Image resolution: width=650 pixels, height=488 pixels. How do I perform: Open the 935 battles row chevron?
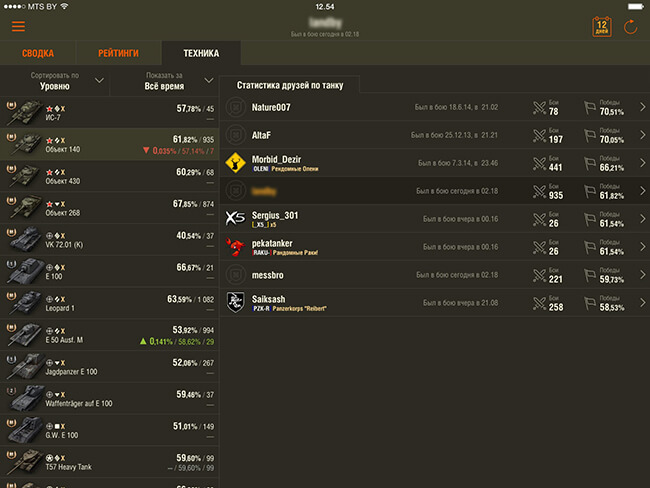pyautogui.click(x=642, y=191)
